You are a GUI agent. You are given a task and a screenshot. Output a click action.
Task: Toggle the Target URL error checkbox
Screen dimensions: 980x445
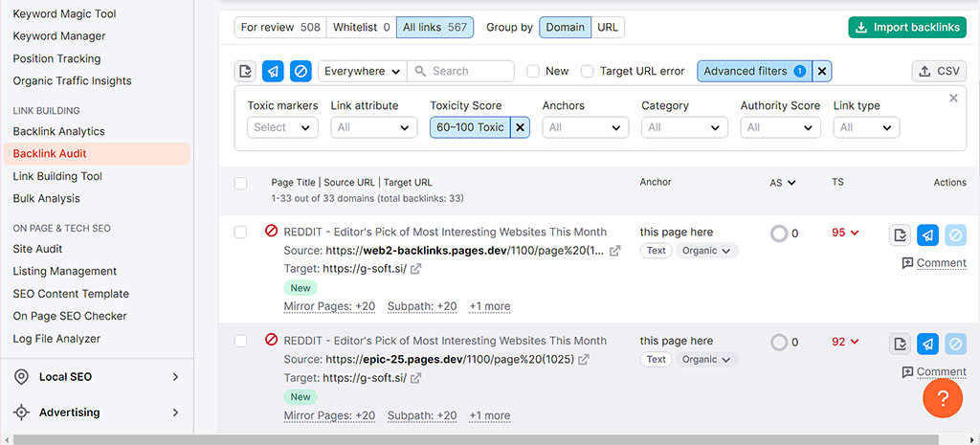tap(588, 71)
